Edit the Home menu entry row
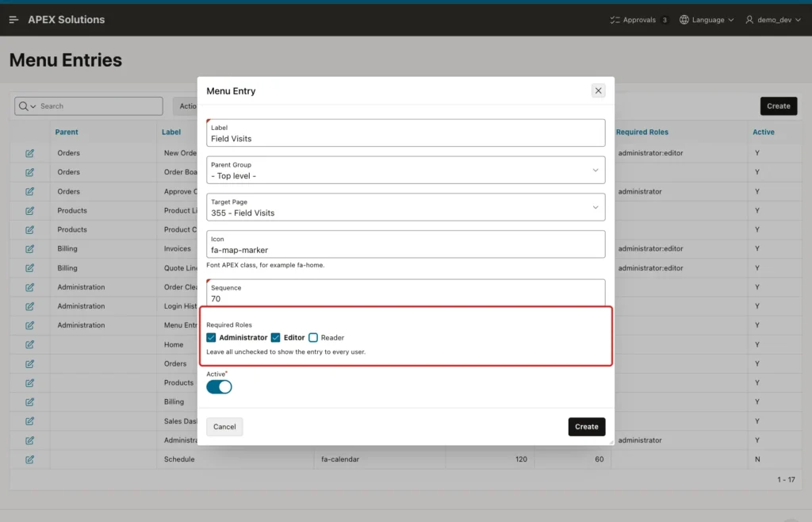The image size is (812, 522). (x=29, y=345)
